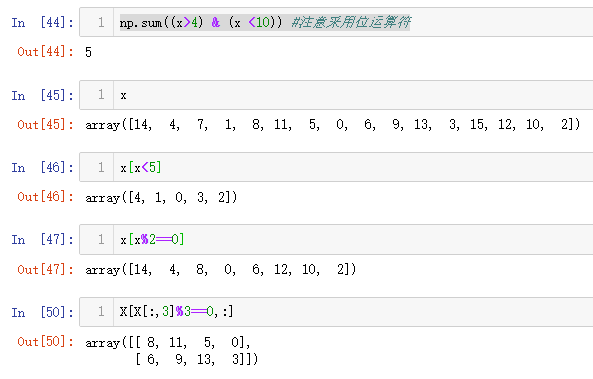Click the Out[45] output prompt
Image resolution: width=593 pixels, height=379 pixels.
[45, 124]
